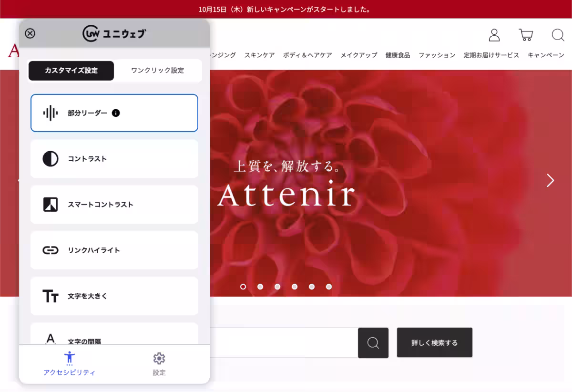Open the スキンケア menu
Screen dimensions: 572x392
pos(259,55)
